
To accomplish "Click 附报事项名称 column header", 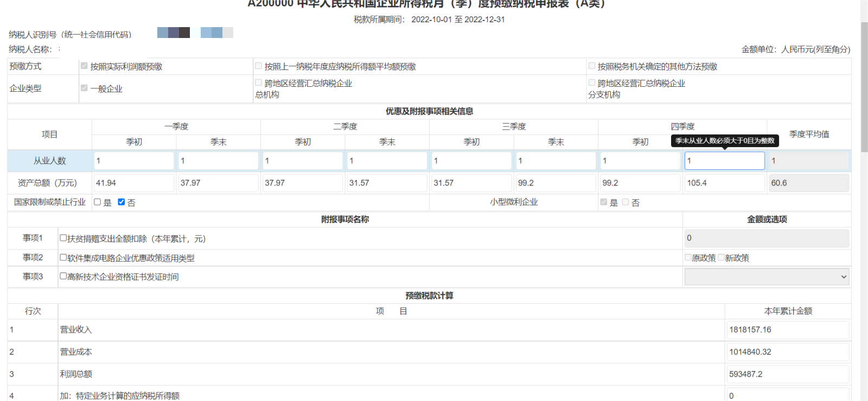I will coord(345,219).
